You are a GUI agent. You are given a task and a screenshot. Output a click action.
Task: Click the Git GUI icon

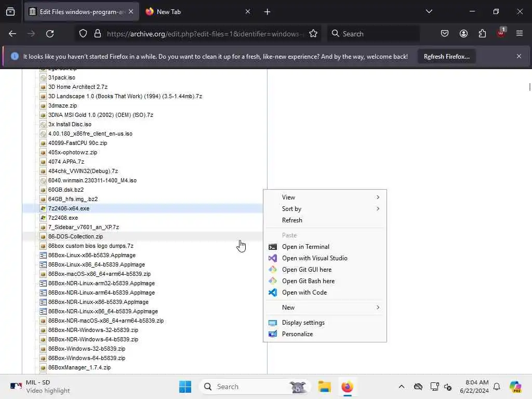[x=272, y=270]
